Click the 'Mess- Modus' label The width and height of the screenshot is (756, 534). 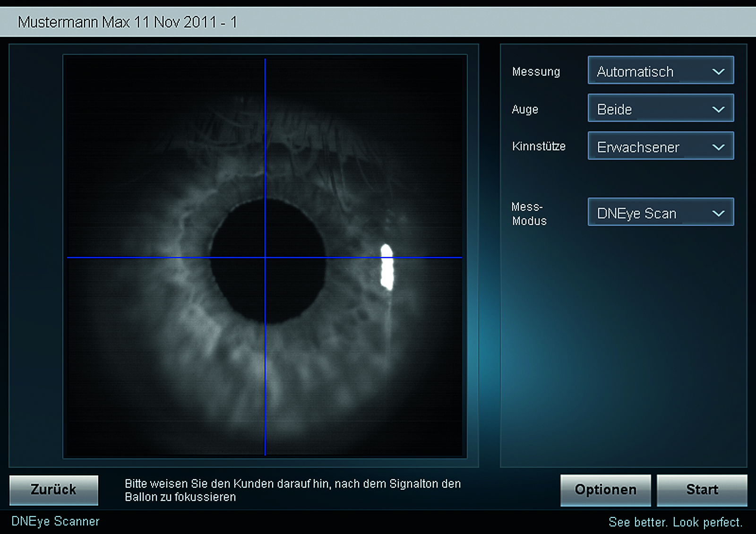click(529, 214)
